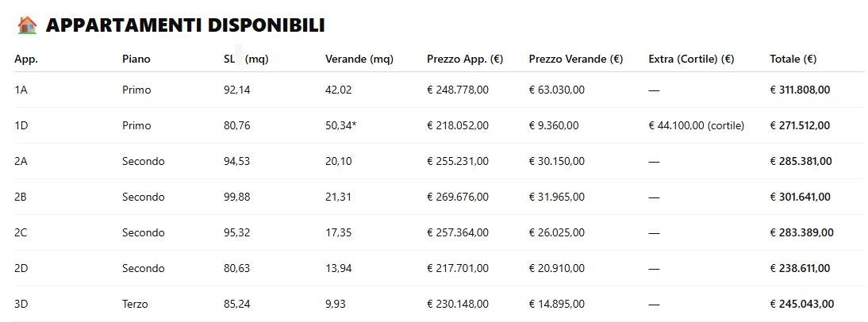Click the Piano column header
This screenshot has width=868, height=322.
[x=136, y=59]
